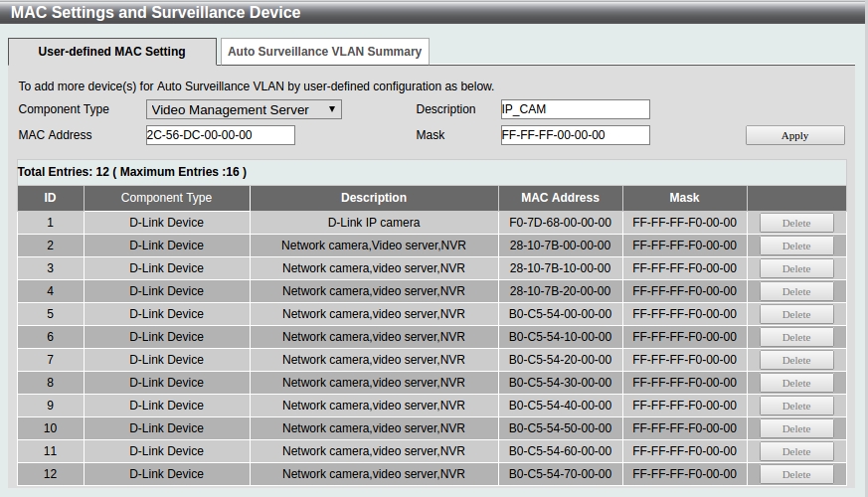Delete entry with MAC B0-C5-54-50-00-00

pyautogui.click(x=796, y=428)
